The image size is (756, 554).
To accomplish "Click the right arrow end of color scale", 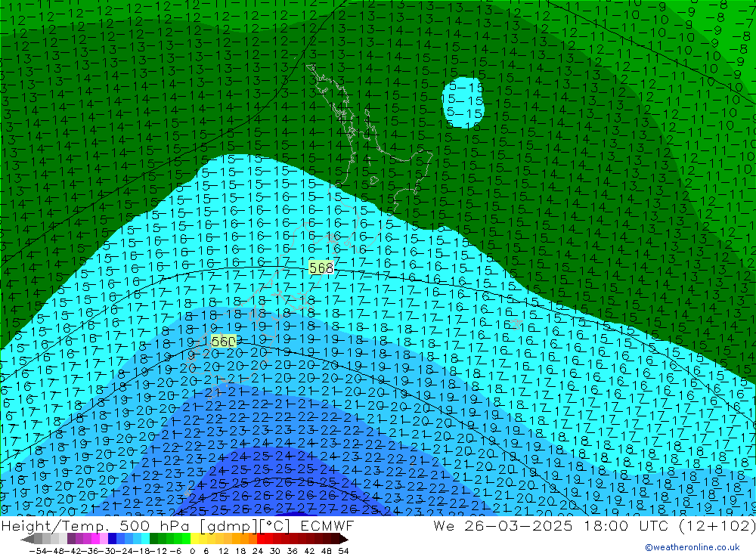I will pyautogui.click(x=344, y=540).
